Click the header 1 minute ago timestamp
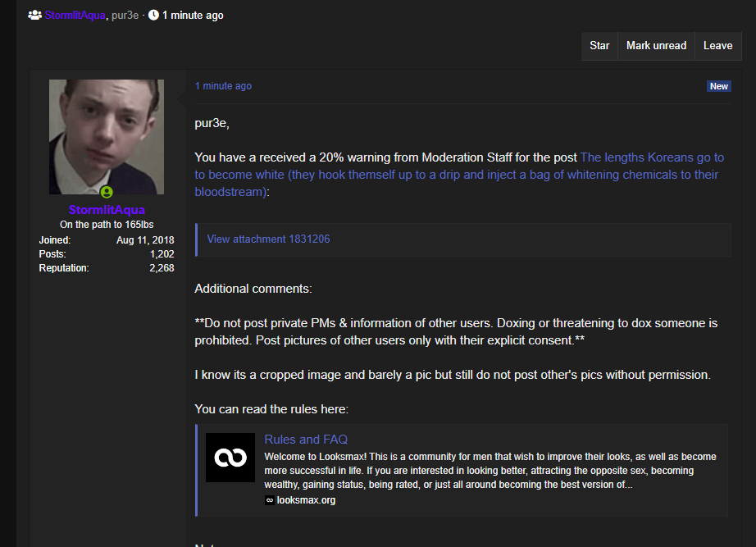Screen dimensions: 756x547 click(193, 16)
